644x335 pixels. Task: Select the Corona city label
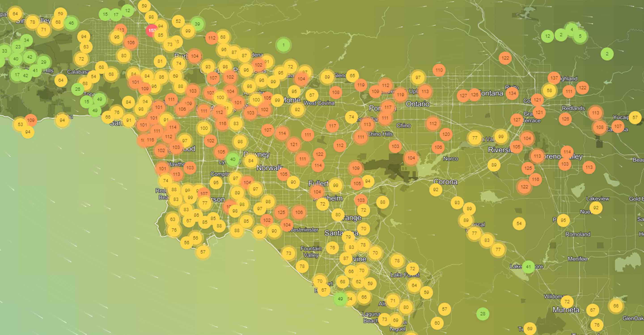coord(445,182)
